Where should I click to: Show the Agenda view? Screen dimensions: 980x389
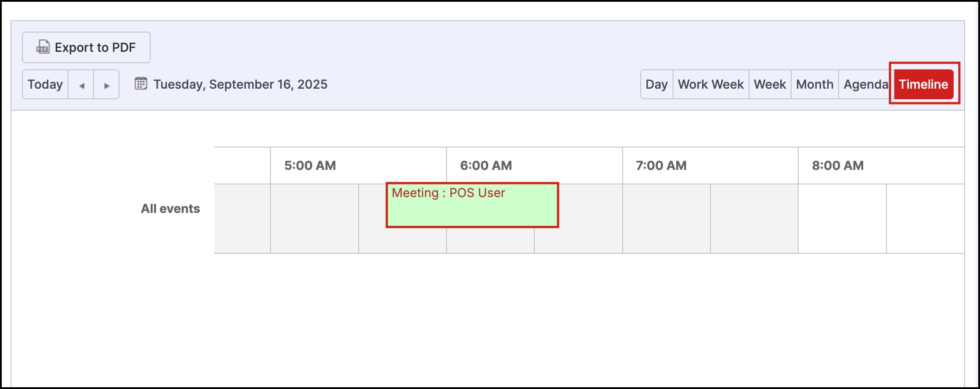(x=865, y=84)
